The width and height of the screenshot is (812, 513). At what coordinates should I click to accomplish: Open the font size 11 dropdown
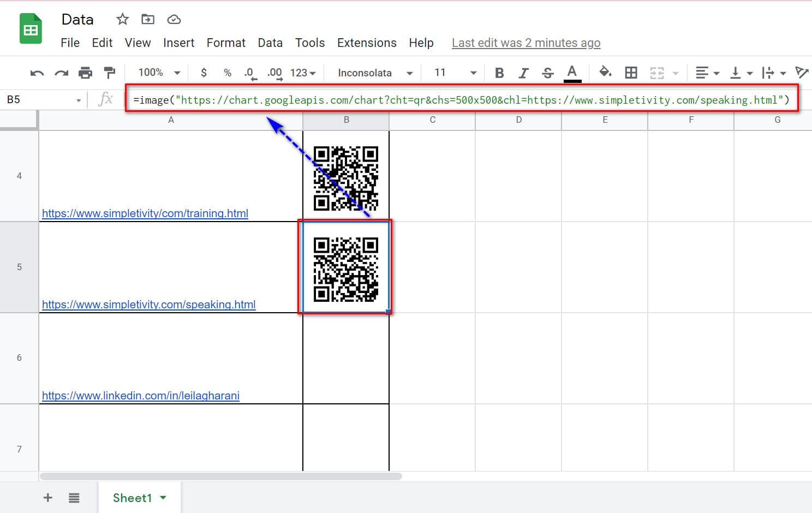click(x=455, y=73)
